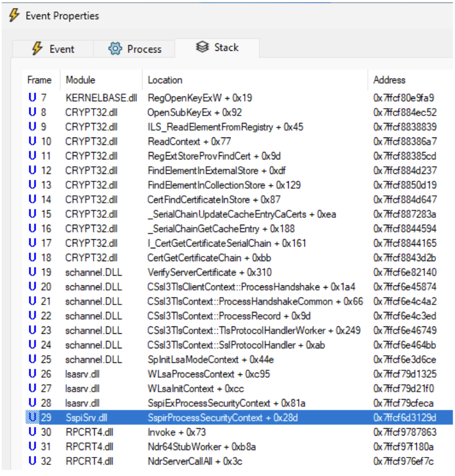Image resolution: width=455 pixels, height=476 pixels.
Task: Open the Process tab
Action: tap(135, 49)
